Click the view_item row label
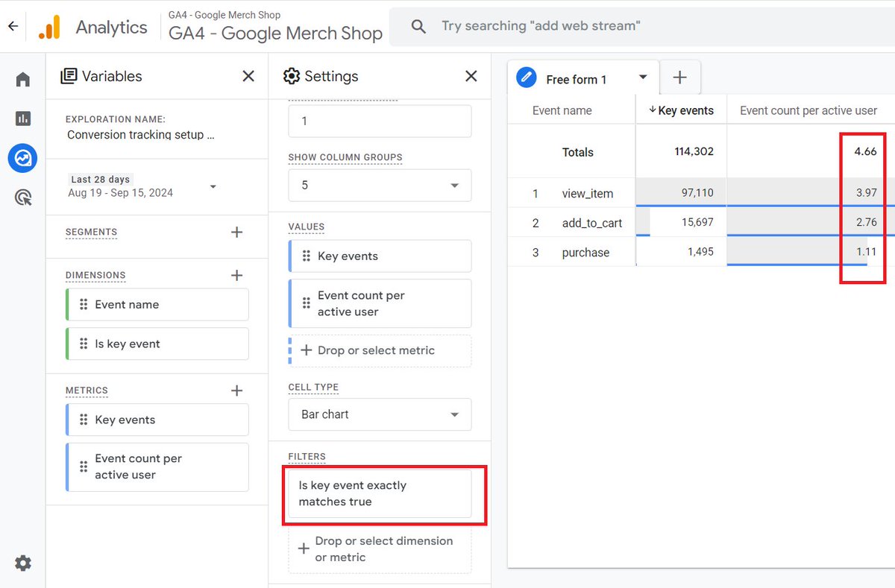This screenshot has height=588, width=895. 588,193
